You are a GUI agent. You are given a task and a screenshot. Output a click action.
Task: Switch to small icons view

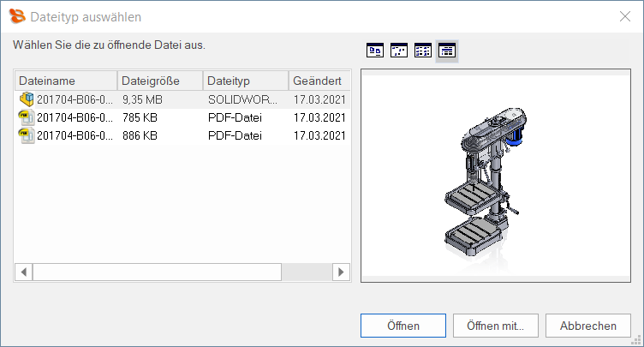(x=399, y=51)
